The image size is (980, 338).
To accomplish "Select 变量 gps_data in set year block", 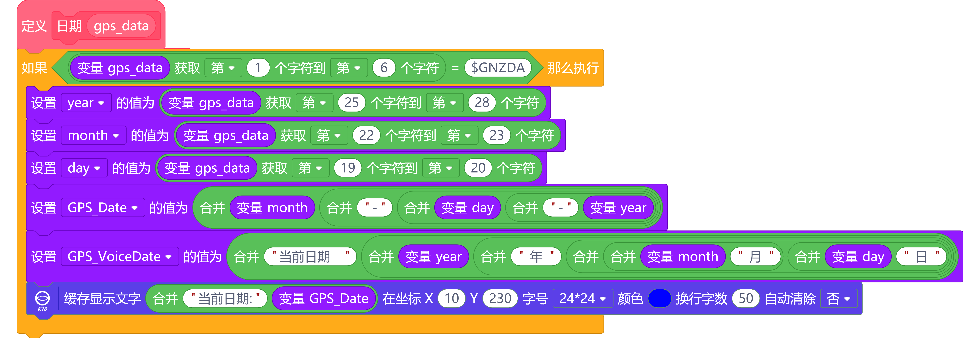I will 211,103.
